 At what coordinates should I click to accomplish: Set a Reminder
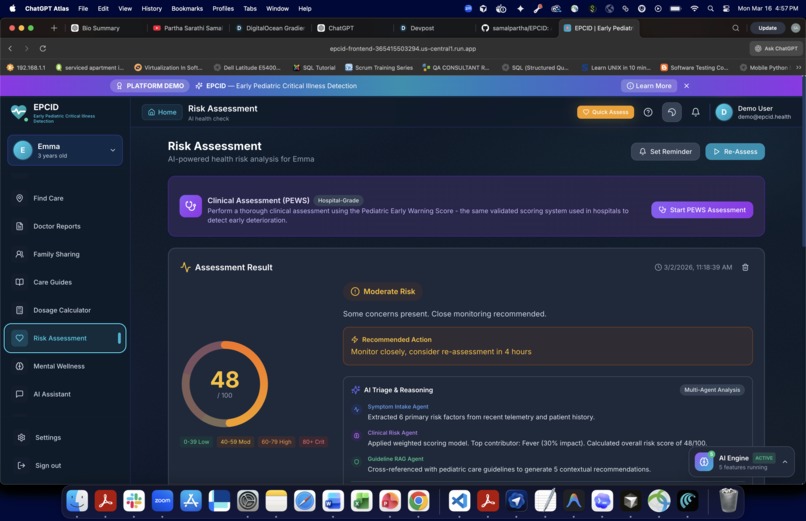pos(665,152)
